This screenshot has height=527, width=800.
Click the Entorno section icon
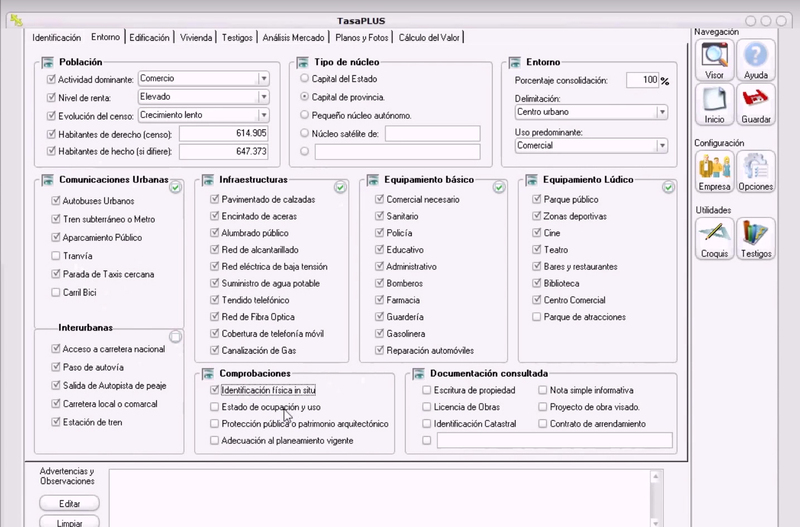(515, 62)
